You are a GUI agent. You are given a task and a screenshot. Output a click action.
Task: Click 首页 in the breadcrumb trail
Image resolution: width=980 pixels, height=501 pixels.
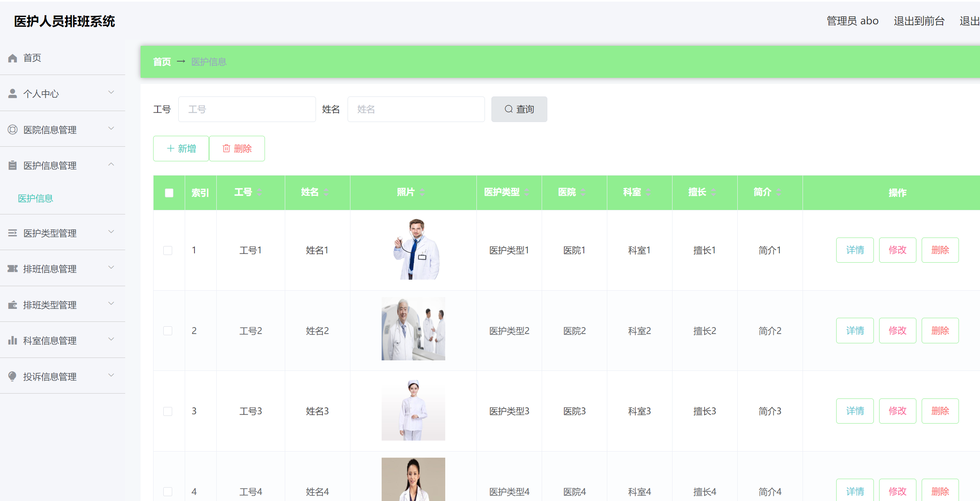[x=162, y=62]
